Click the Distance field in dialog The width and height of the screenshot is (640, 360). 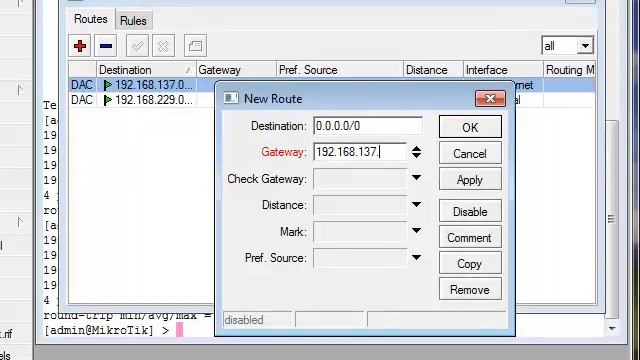pos(360,205)
